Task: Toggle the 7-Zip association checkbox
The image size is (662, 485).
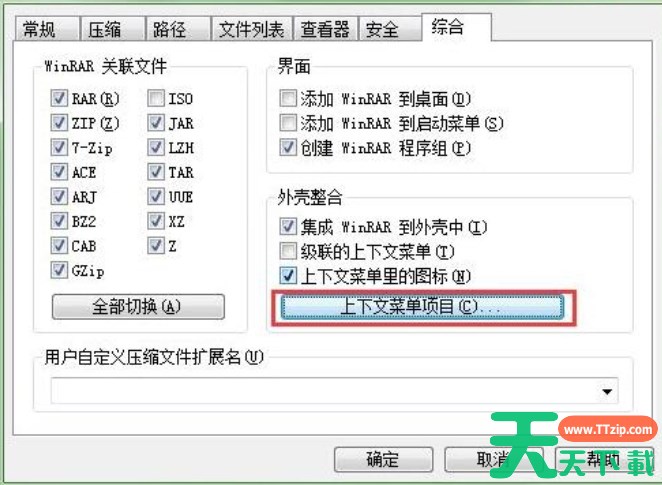Action: point(59,147)
